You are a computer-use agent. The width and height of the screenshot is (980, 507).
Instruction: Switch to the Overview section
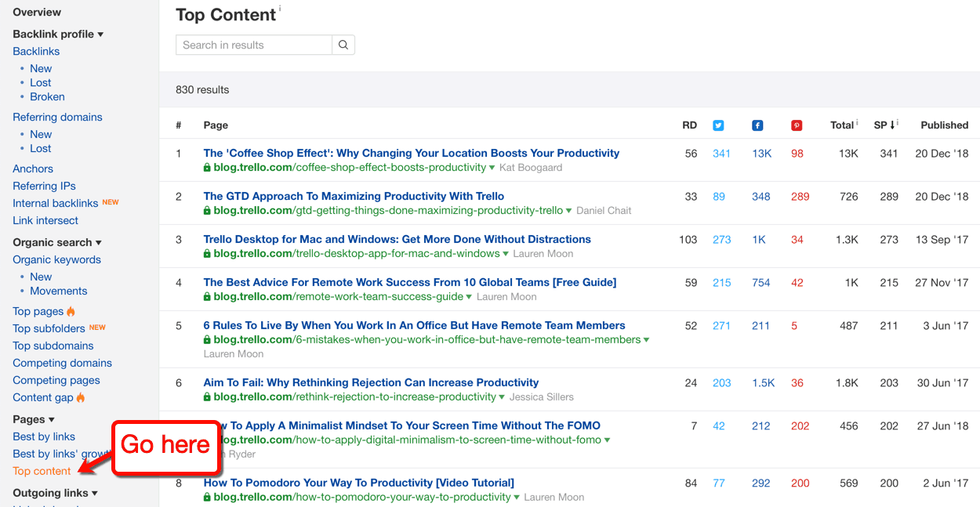(x=36, y=12)
